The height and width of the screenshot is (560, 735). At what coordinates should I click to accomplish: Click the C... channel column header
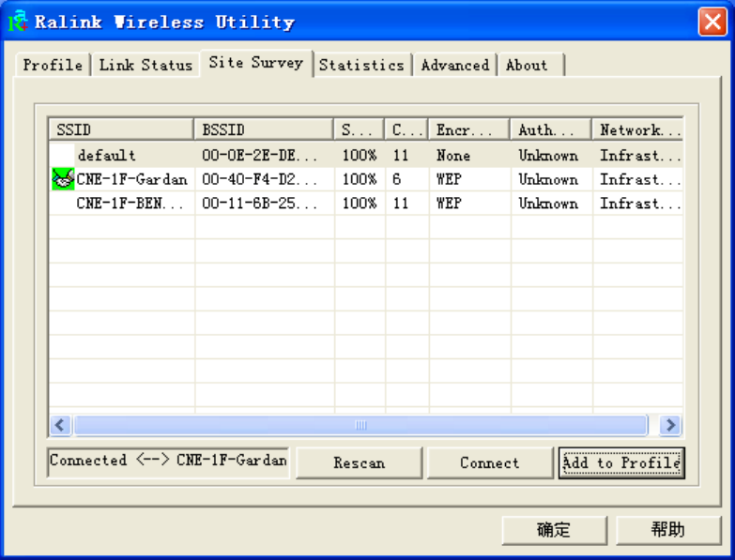[x=406, y=129]
